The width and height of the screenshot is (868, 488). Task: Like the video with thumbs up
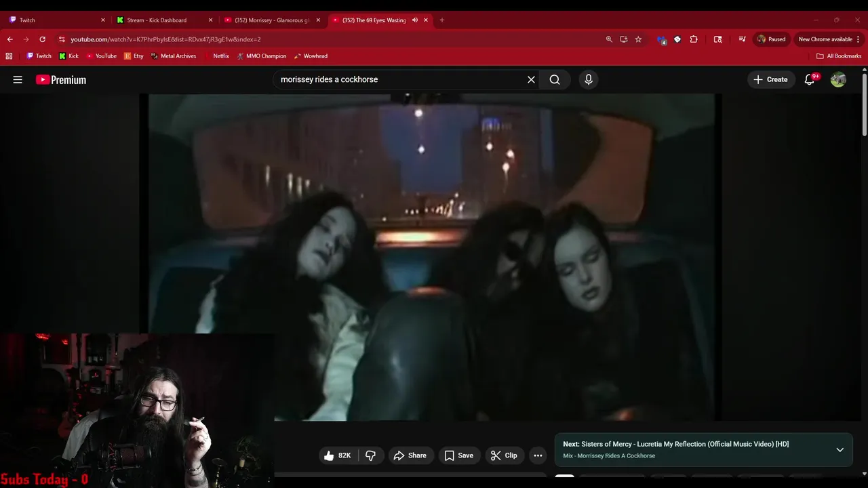tap(337, 455)
